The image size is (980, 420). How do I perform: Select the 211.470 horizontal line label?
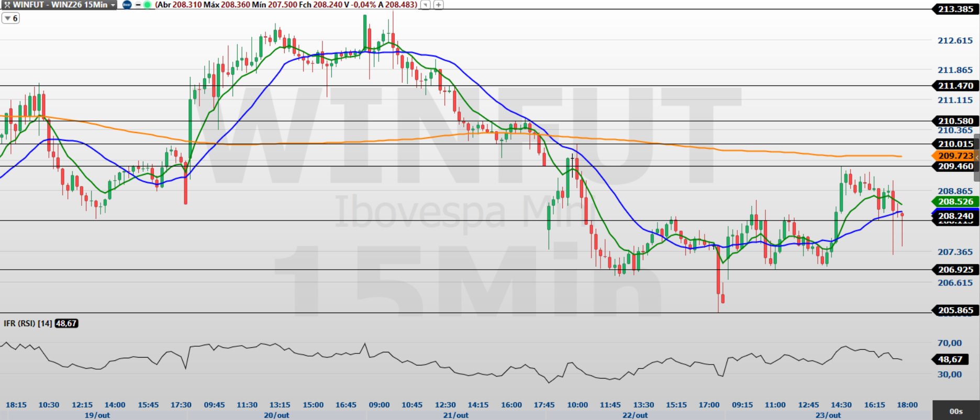tap(955, 85)
